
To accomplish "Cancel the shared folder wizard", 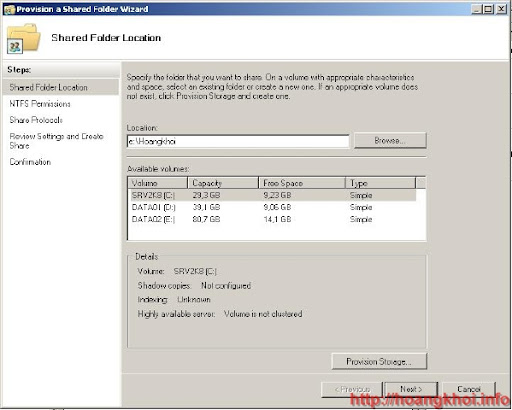I will coord(469,389).
